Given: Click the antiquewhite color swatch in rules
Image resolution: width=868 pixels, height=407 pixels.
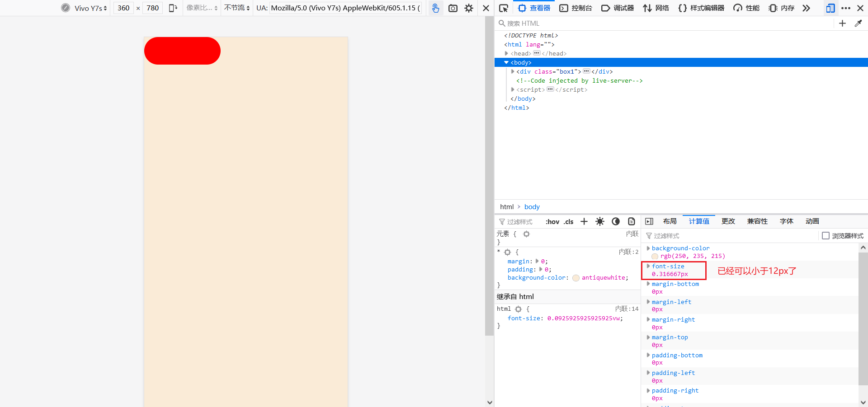Looking at the screenshot, I should [576, 278].
